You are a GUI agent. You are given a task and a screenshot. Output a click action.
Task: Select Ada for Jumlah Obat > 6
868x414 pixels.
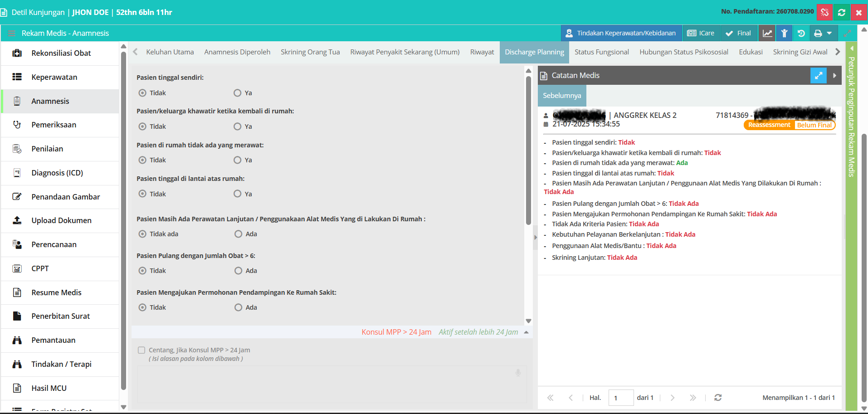pyautogui.click(x=238, y=271)
